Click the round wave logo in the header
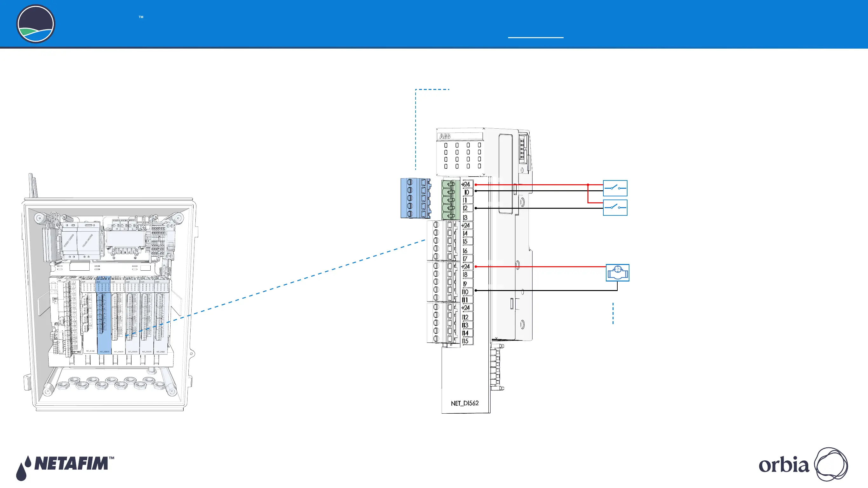Screen dimensions: 868x488 point(36,24)
